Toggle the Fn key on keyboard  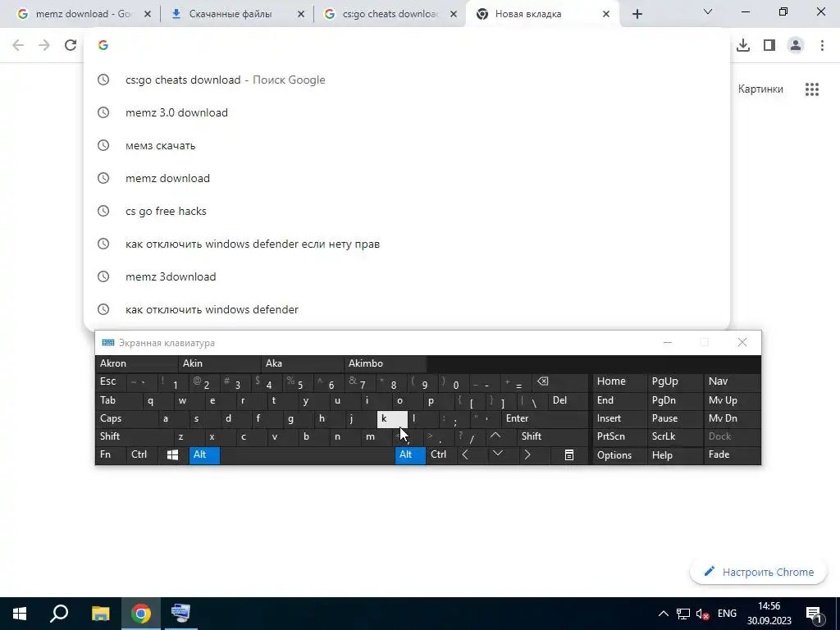tap(111, 454)
